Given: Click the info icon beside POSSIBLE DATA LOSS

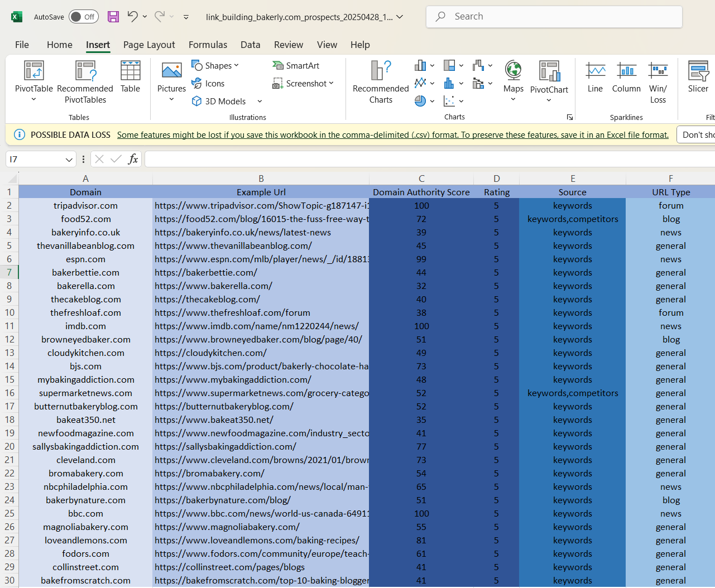Looking at the screenshot, I should coord(19,134).
